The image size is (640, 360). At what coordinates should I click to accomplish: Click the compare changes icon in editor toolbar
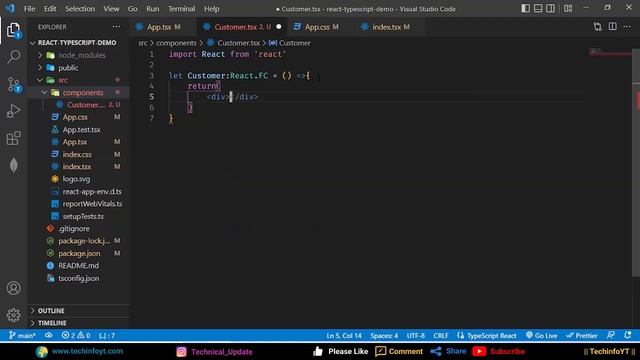(598, 27)
